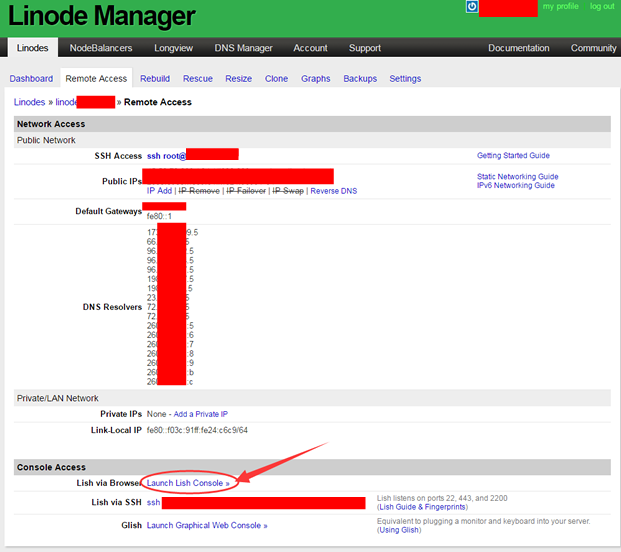Click the log out link

click(x=602, y=6)
